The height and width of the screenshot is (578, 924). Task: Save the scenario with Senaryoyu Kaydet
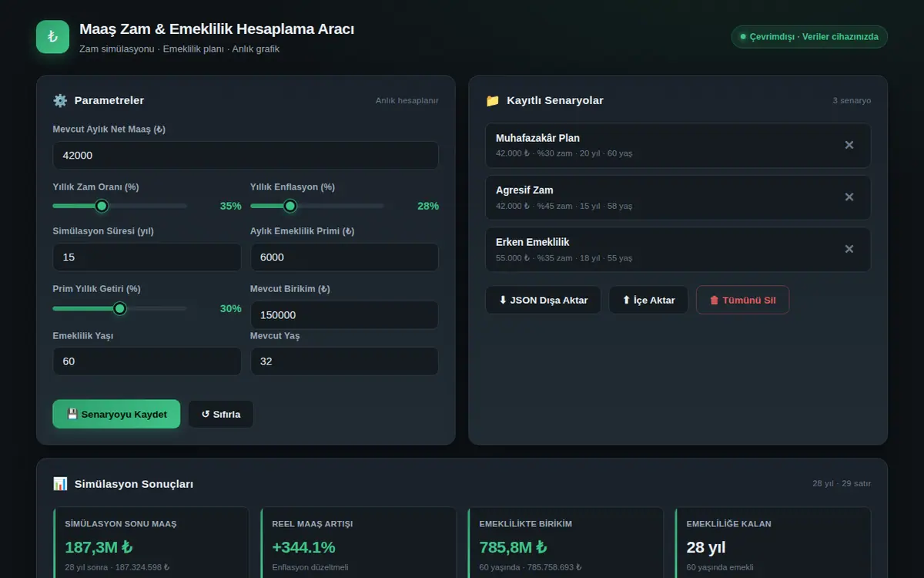[116, 414]
